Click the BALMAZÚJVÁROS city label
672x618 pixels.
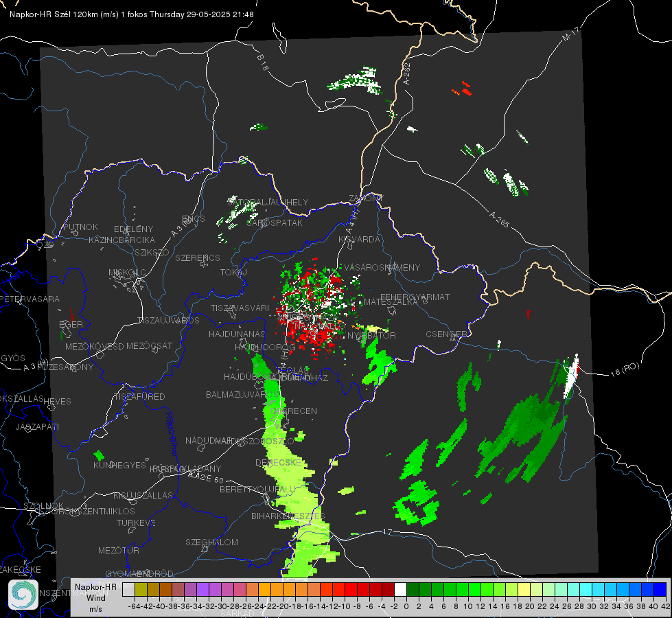(x=243, y=394)
